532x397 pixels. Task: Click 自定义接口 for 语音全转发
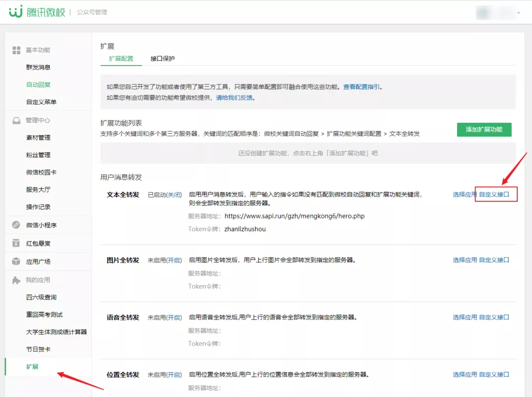(x=495, y=318)
